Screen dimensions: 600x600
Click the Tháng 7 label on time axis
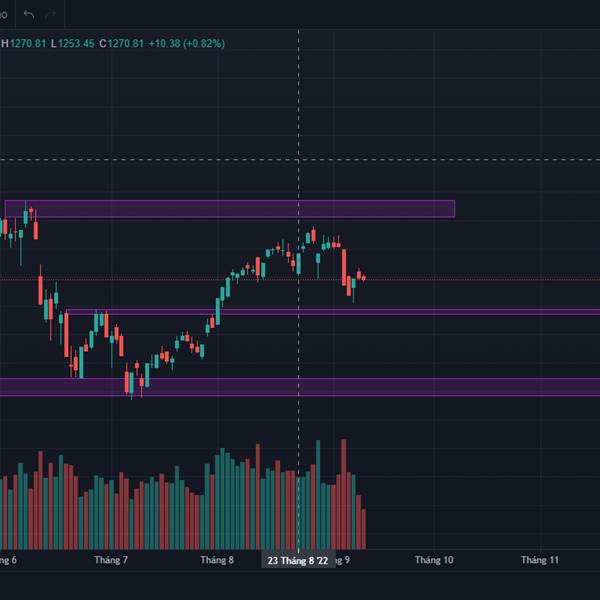point(111,560)
